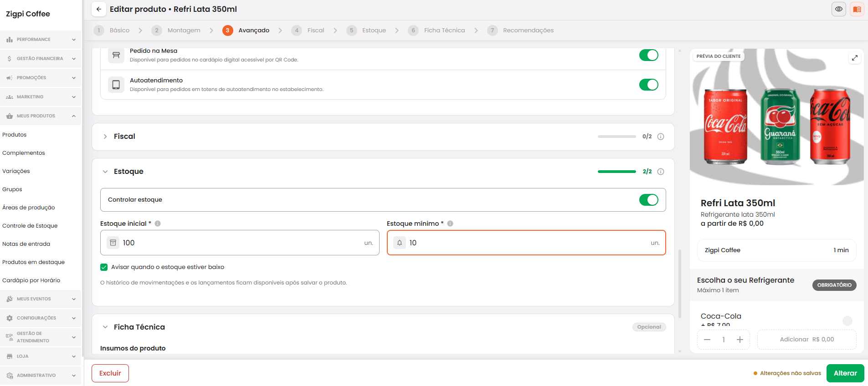Click the Pedido na Mesa table icon
The width and height of the screenshot is (868, 386).
tap(116, 55)
